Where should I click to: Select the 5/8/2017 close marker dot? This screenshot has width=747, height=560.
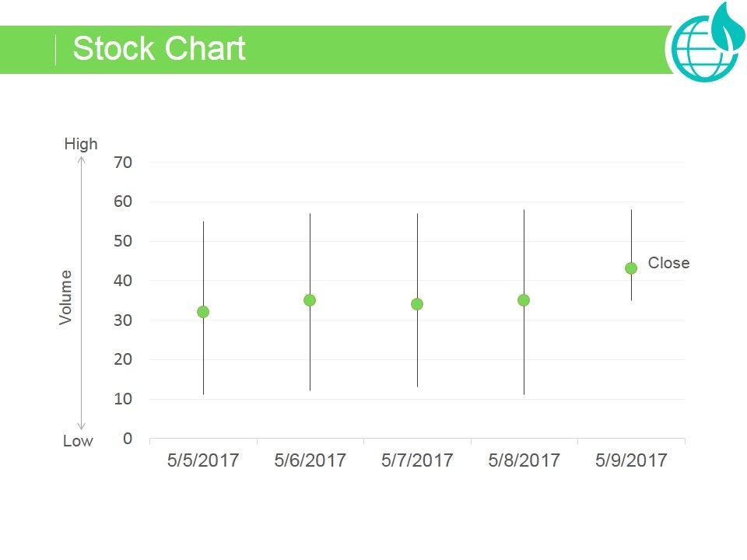(x=524, y=300)
